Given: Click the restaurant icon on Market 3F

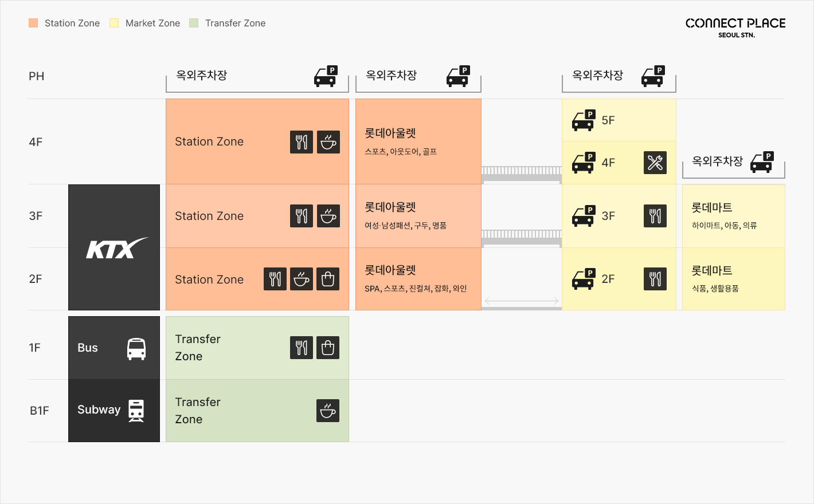Looking at the screenshot, I should [655, 216].
